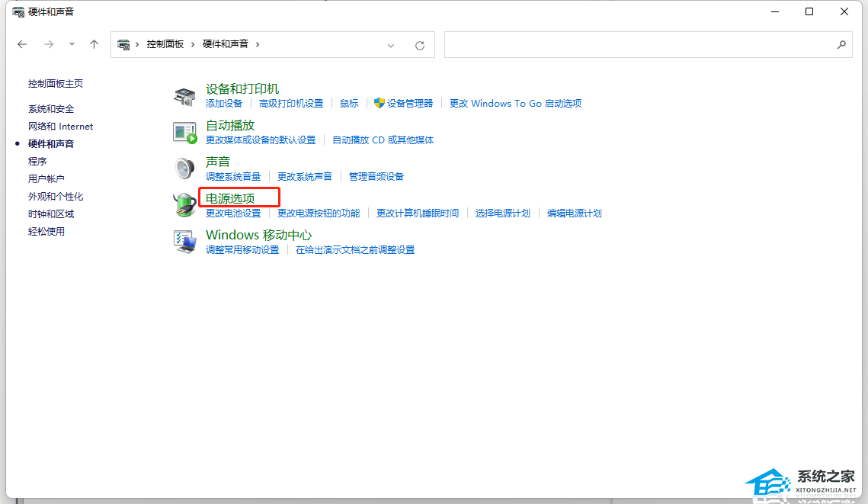Refresh the current control panel view
This screenshot has height=504, width=868.
(420, 46)
